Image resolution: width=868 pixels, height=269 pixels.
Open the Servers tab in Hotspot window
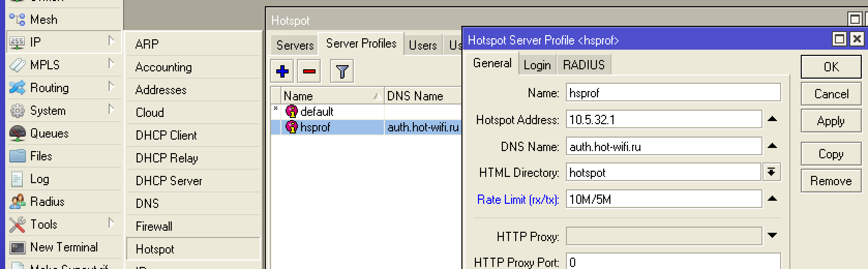point(295,46)
